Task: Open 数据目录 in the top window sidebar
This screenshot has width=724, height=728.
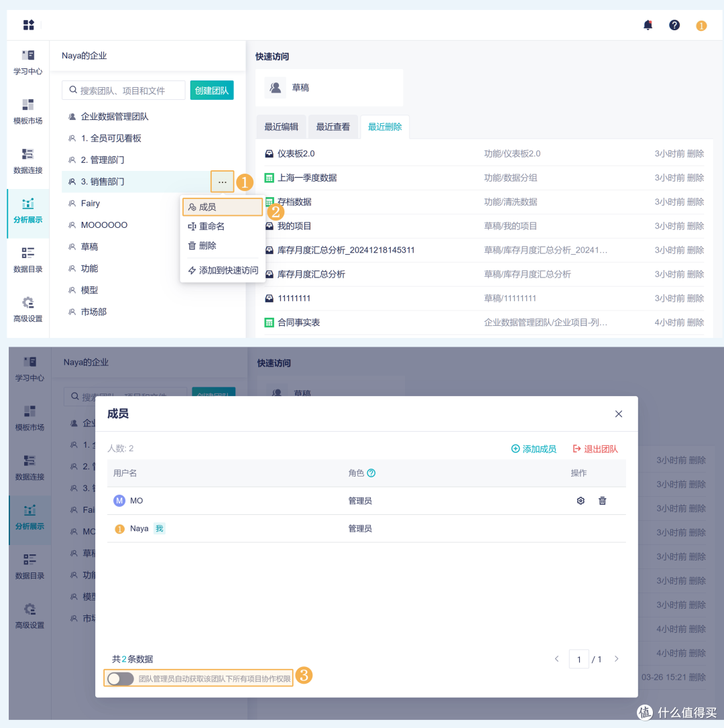Action: point(28,260)
